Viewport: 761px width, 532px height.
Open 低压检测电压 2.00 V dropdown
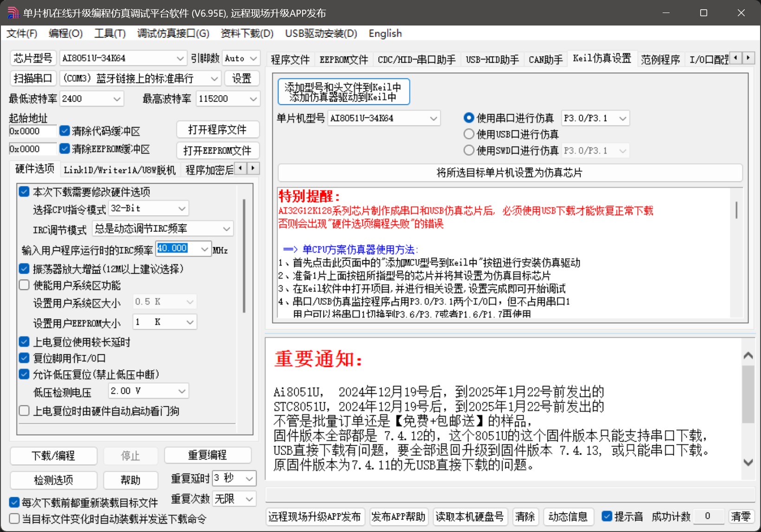click(x=148, y=391)
